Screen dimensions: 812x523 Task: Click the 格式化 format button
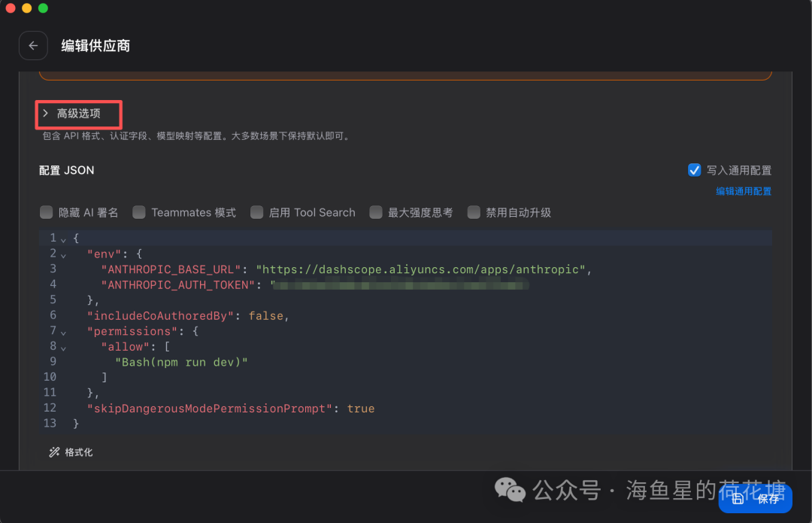(x=71, y=452)
